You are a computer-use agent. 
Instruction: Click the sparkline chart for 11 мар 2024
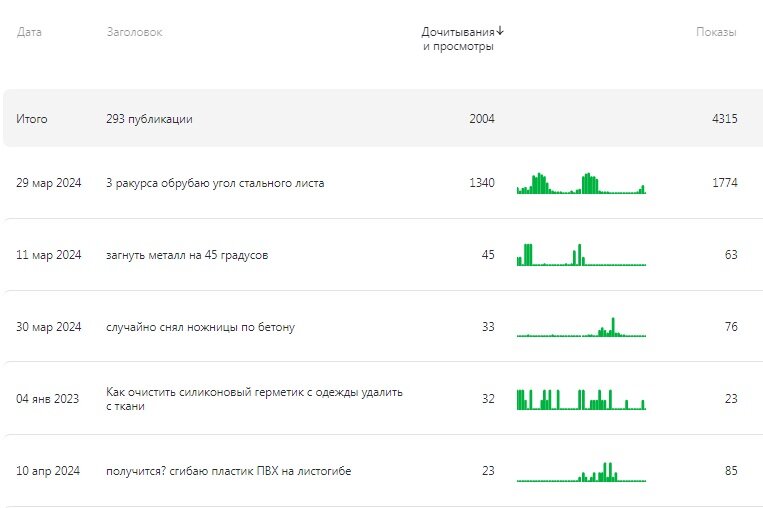[x=581, y=254]
